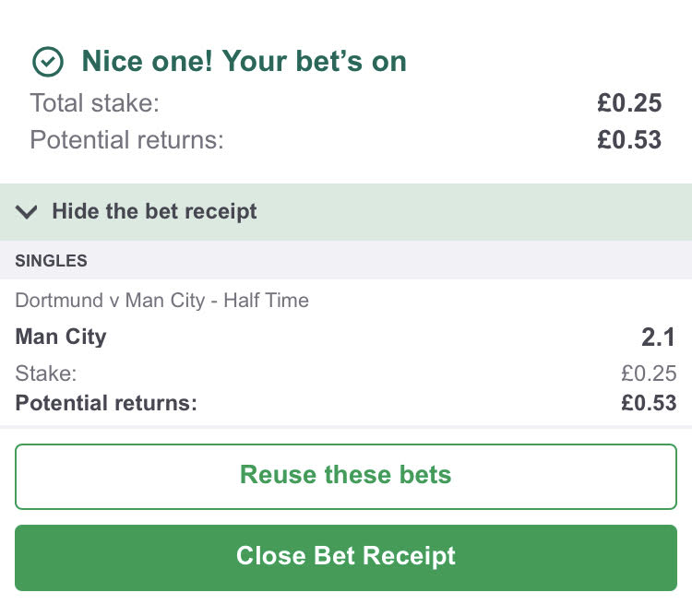Click the grey Potential returns label in summary
692x616 pixels.
pos(126,140)
